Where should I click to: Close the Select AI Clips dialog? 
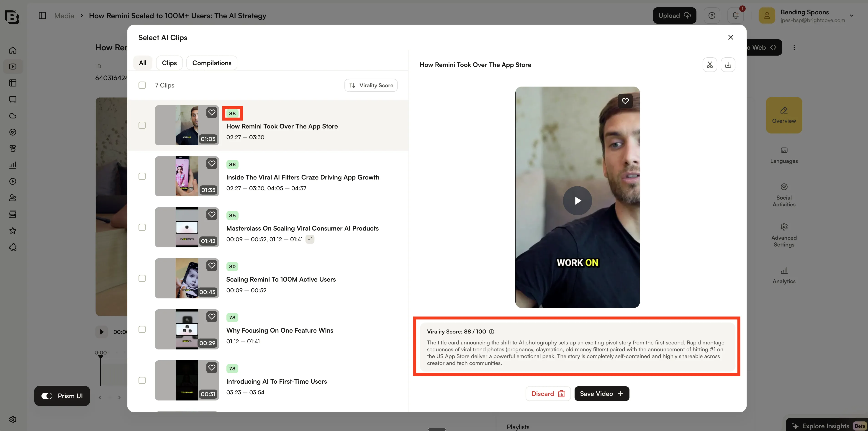[x=731, y=37]
